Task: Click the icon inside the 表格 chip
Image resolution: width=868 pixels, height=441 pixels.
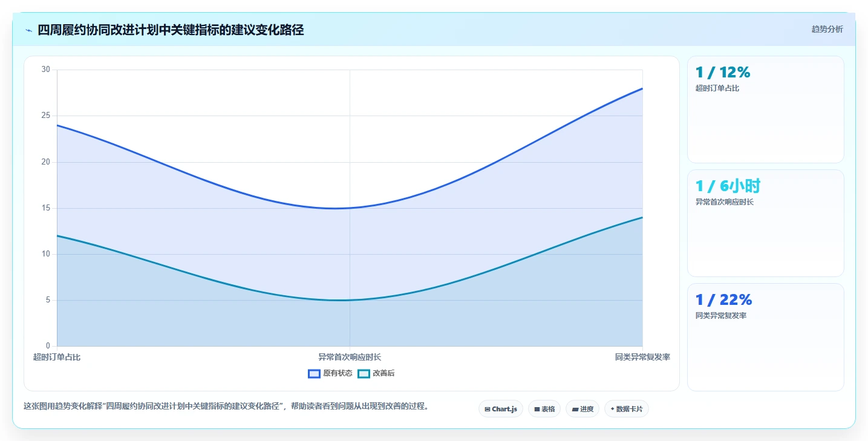Action: click(537, 410)
